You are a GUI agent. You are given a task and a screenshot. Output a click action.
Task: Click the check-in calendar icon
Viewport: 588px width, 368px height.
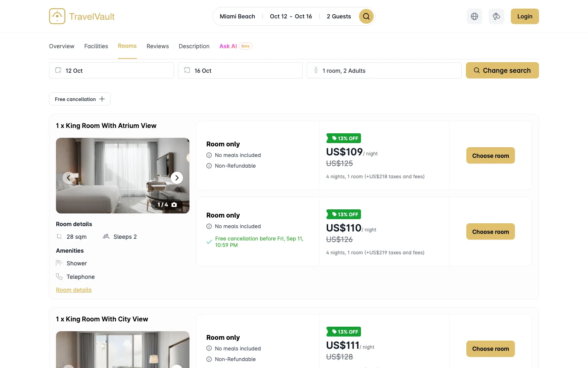point(58,70)
